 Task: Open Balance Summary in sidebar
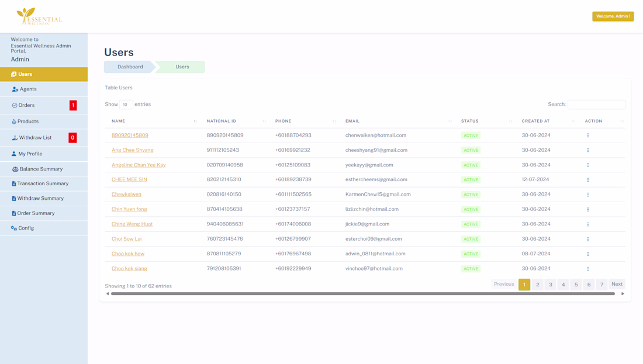[43, 169]
